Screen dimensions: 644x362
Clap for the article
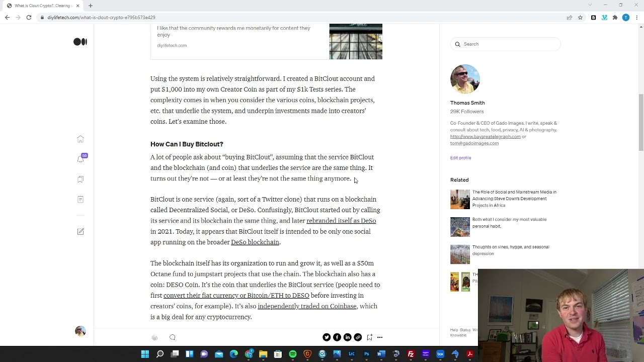point(154,337)
